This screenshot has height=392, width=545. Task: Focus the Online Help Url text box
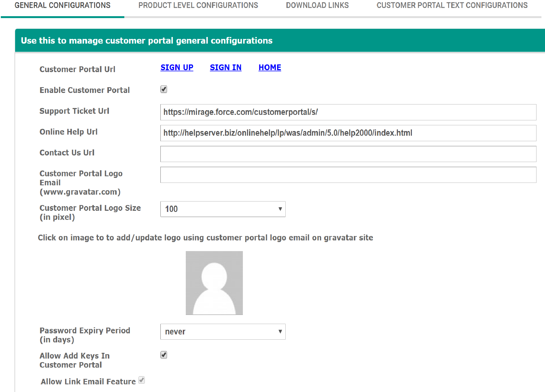tap(348, 133)
